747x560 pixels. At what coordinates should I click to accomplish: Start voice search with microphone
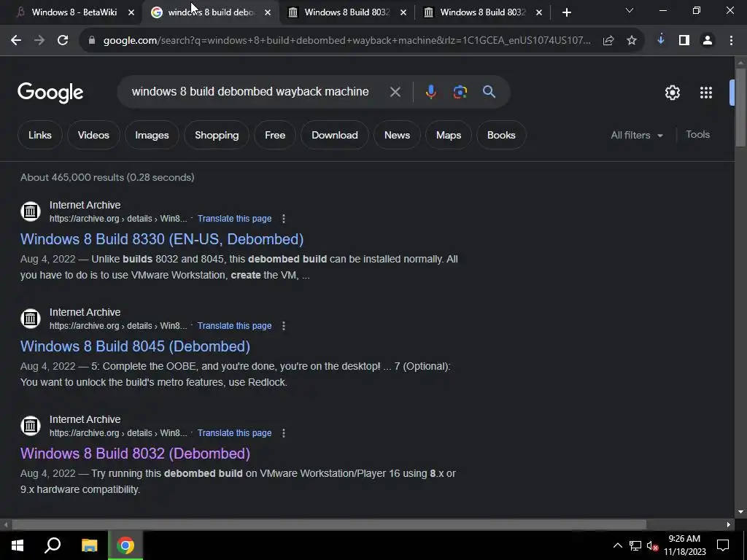pos(430,92)
